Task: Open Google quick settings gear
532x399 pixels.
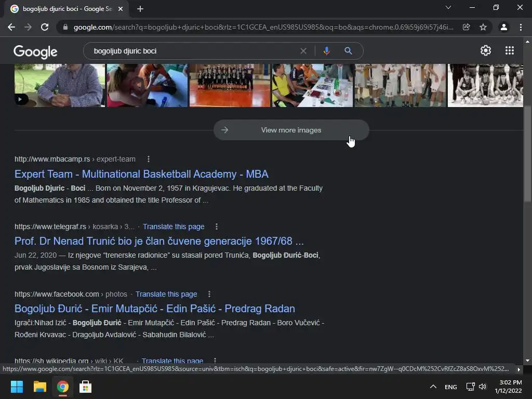Action: (486, 50)
